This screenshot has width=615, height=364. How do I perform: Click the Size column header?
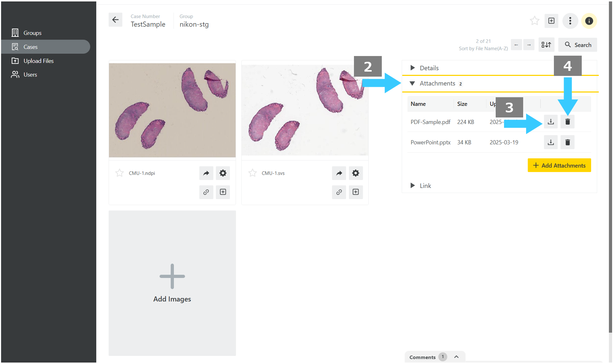(x=462, y=104)
